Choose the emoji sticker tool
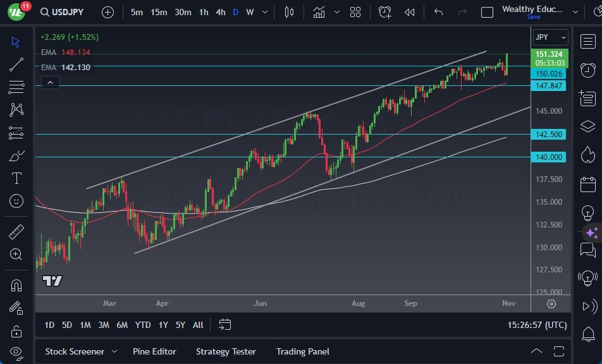The image size is (602, 364). (x=16, y=201)
